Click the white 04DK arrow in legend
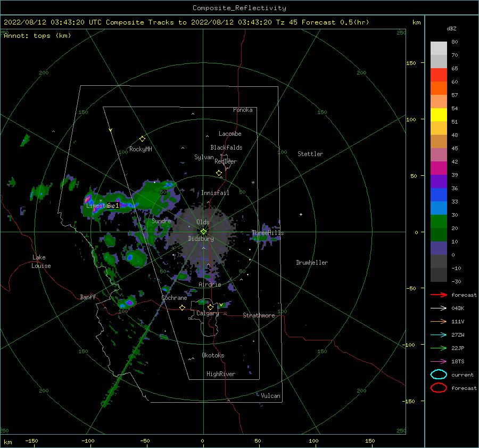 439,308
